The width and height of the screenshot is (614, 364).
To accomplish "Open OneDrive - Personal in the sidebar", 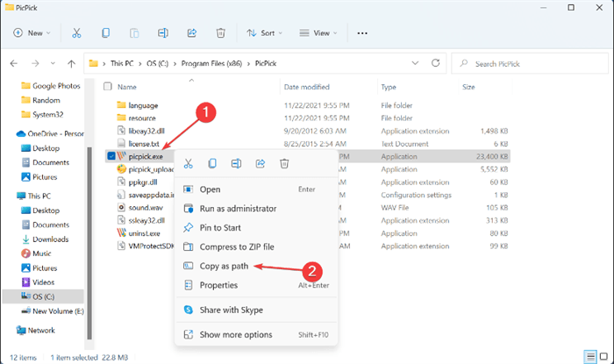I will coord(50,133).
